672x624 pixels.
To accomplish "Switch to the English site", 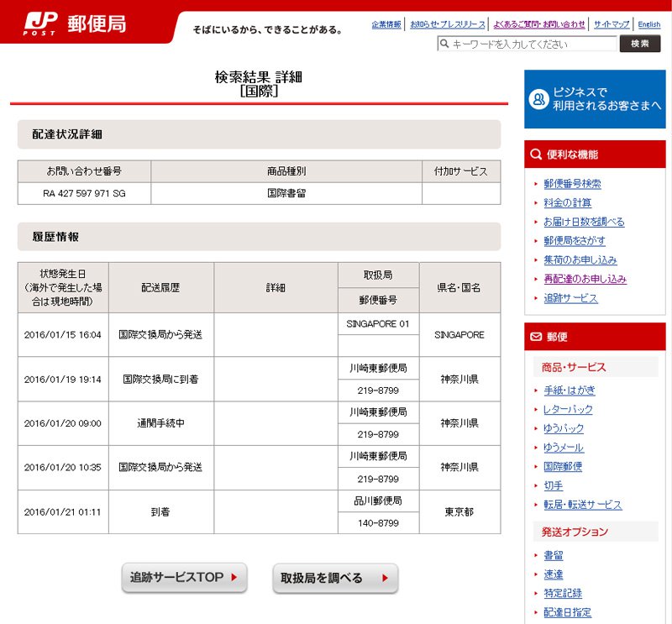I will [648, 24].
